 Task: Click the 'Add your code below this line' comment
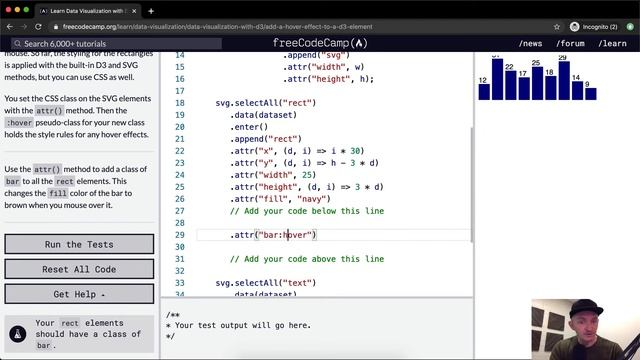[307, 211]
